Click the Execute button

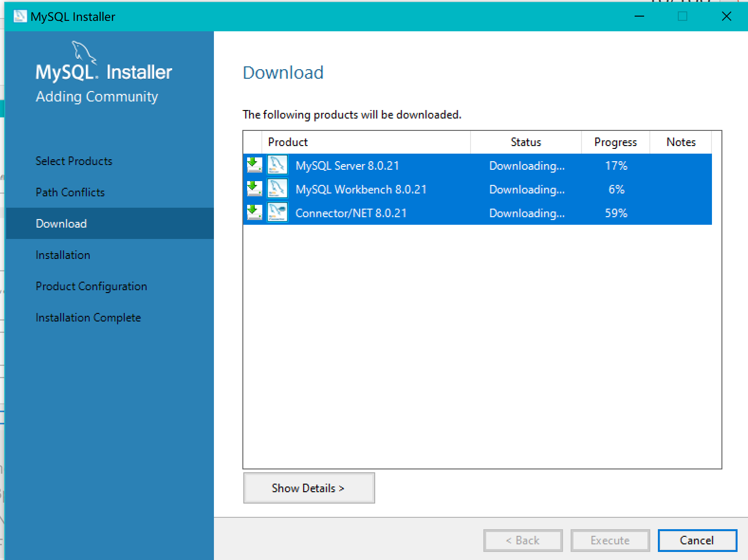pyautogui.click(x=610, y=541)
